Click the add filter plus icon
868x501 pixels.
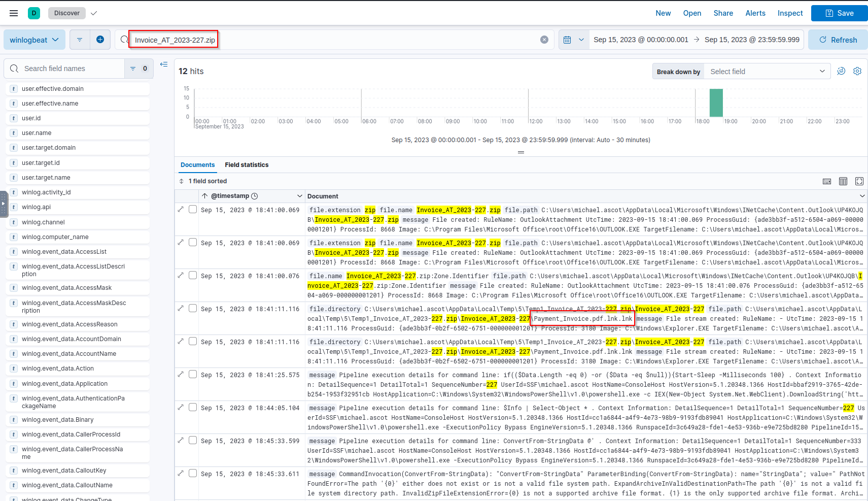[100, 40]
